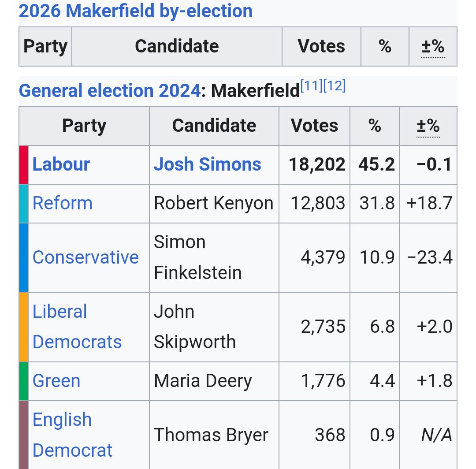Follow citation reference [11]

pos(312,86)
